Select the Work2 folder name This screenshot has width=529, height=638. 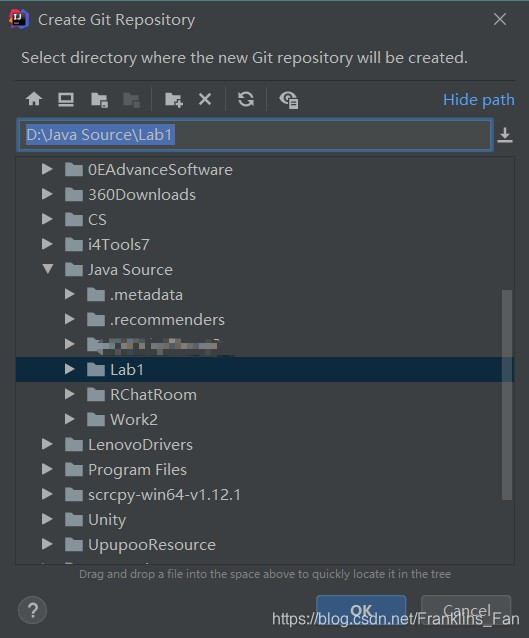[x=134, y=420]
